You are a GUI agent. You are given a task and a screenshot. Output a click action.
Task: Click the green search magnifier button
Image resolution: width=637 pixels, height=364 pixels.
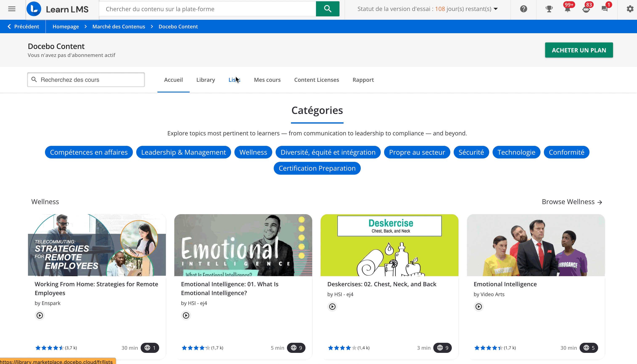328,9
